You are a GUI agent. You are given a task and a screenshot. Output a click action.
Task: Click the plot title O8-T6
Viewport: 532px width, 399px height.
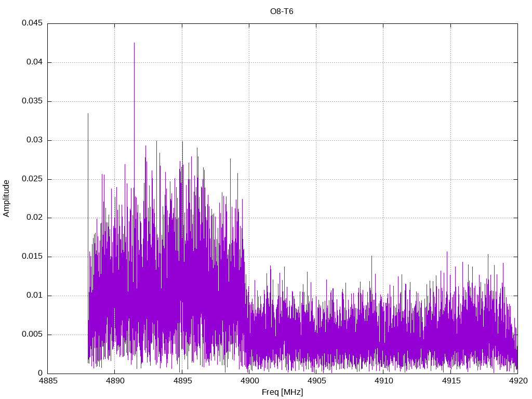pos(282,11)
